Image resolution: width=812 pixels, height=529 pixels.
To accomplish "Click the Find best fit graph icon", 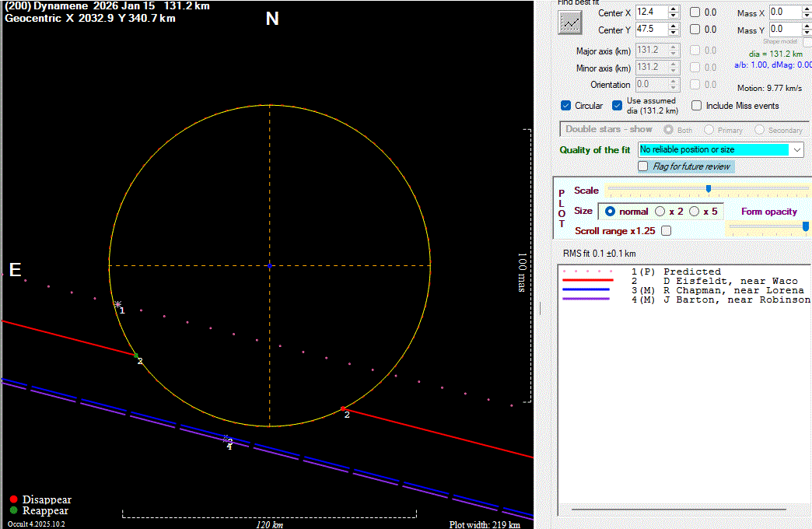I will [x=570, y=22].
